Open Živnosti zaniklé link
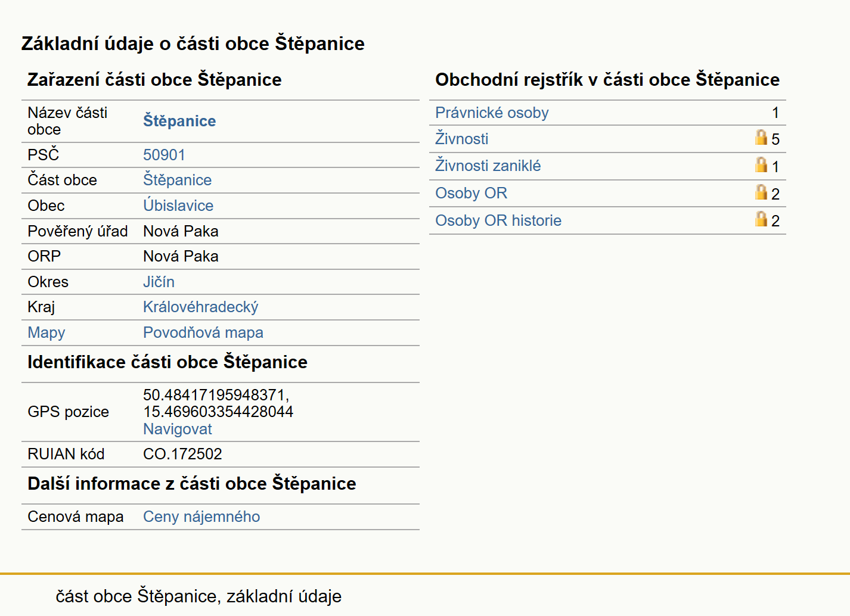This screenshot has width=850, height=616. 488,166
